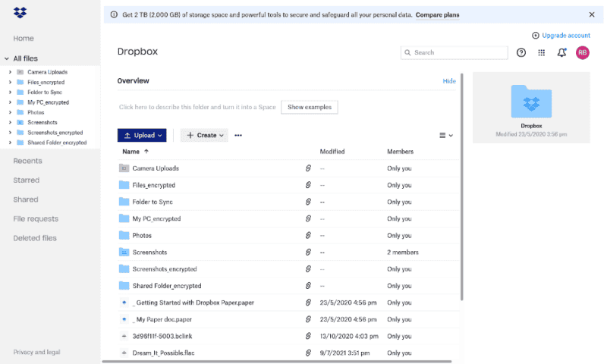The width and height of the screenshot is (607, 364).
Task: Open Privacy and legal link
Action: (36, 352)
